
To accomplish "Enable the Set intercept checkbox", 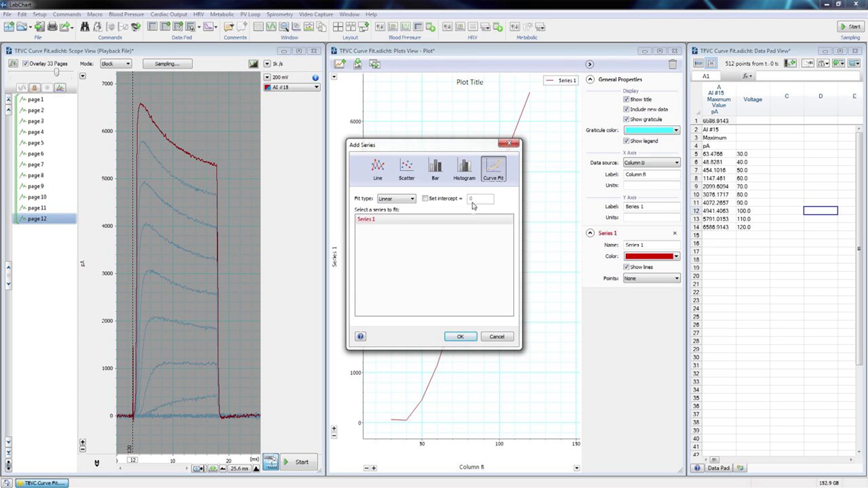I will click(425, 198).
